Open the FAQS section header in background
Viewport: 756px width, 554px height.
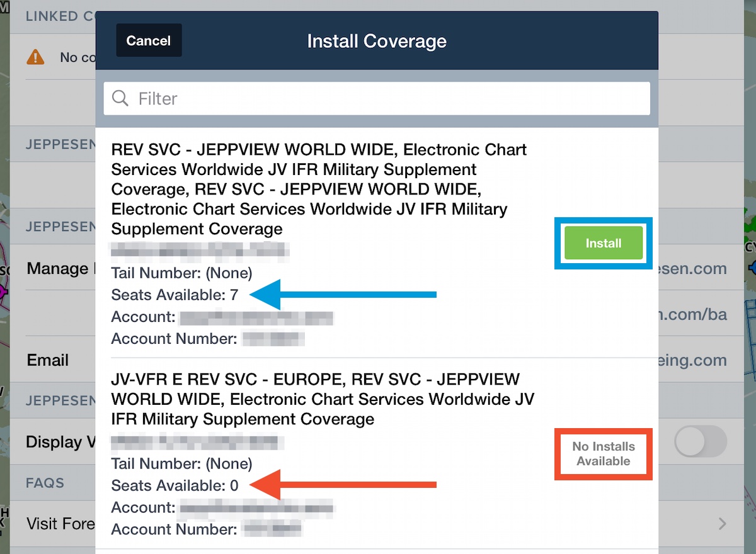point(45,483)
